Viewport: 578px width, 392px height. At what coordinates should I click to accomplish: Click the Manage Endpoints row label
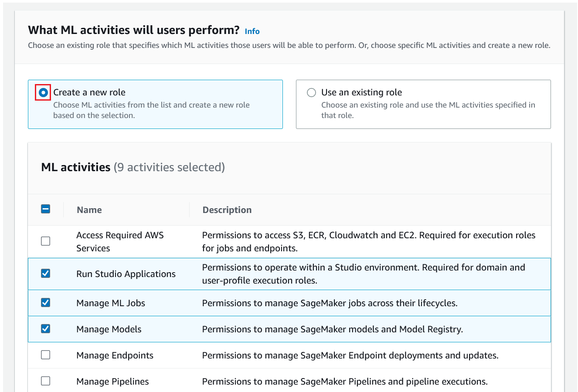(115, 355)
